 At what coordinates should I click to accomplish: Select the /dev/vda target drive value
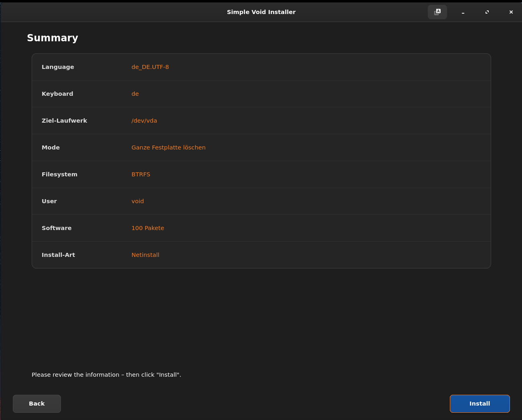point(144,121)
